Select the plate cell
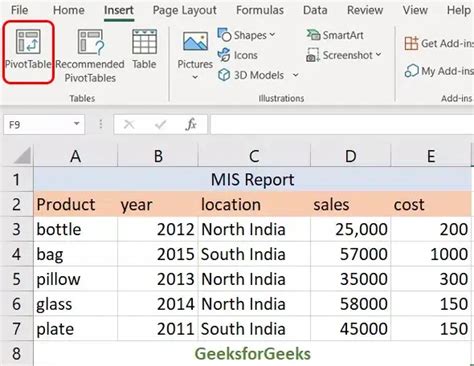Image resolution: width=474 pixels, height=366 pixels. tap(76, 329)
